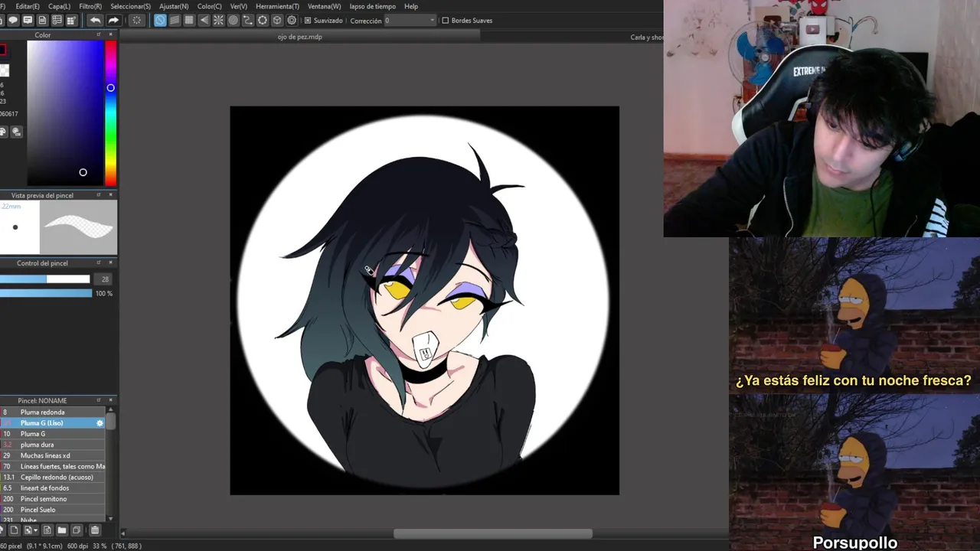Adjust the brush size slider

[x=44, y=279]
